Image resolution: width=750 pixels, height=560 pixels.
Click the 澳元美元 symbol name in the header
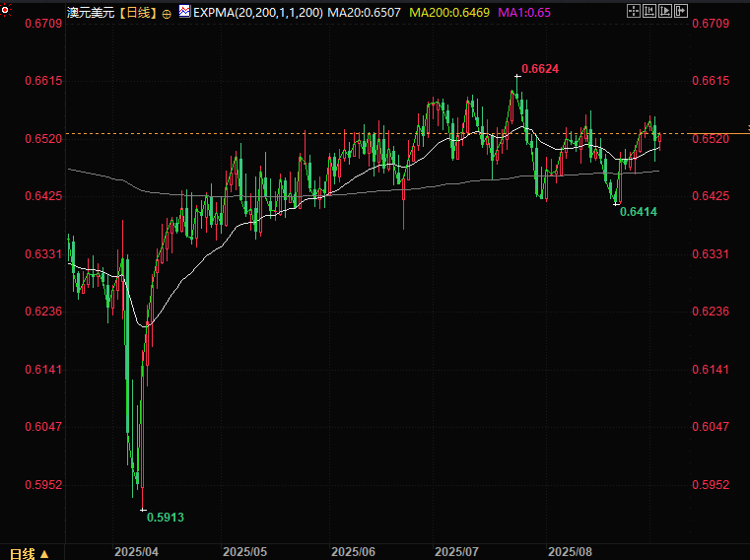point(91,13)
